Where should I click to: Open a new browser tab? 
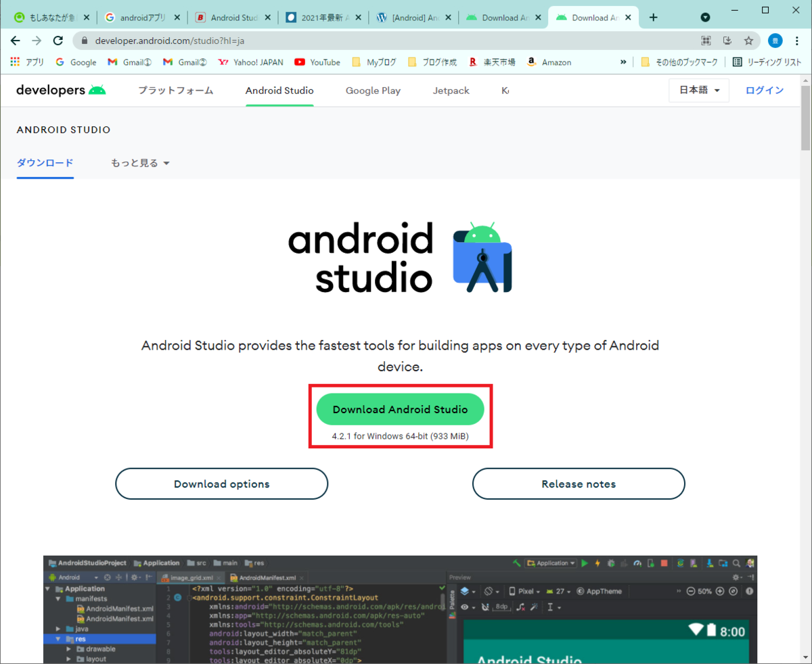[653, 18]
